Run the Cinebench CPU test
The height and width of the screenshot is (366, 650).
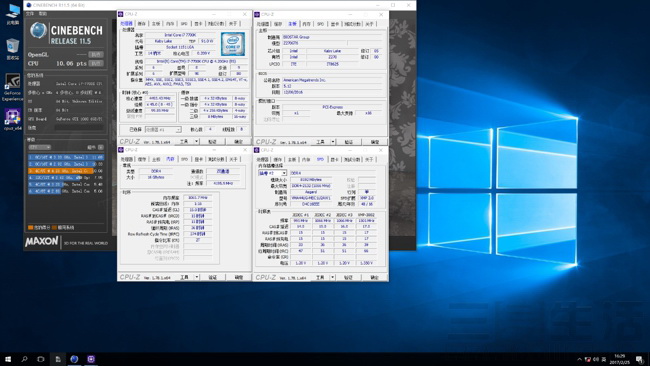tap(96, 63)
